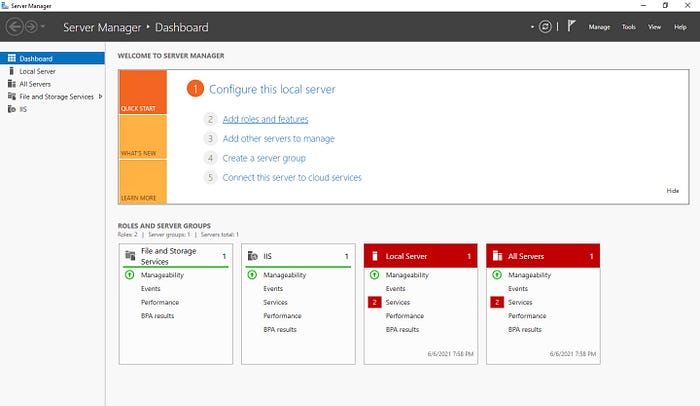Open the navigation history dropdown arrow
This screenshot has width=700, height=406.
[43, 27]
